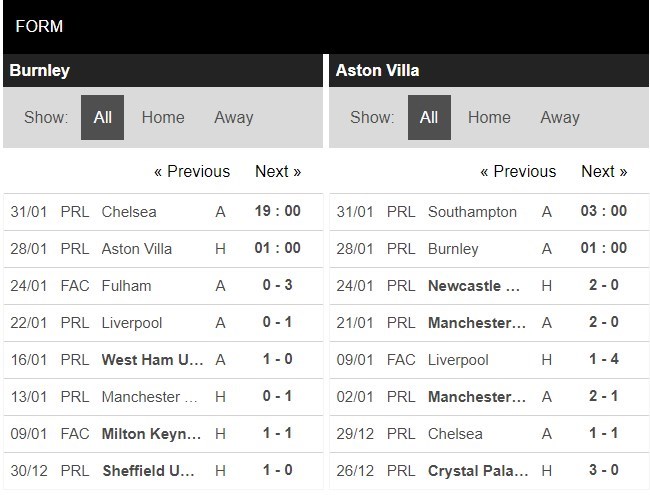Open Aston Villa's Crystal Palace 3-0 match
Screen dimensions: 650x495
click(x=489, y=471)
